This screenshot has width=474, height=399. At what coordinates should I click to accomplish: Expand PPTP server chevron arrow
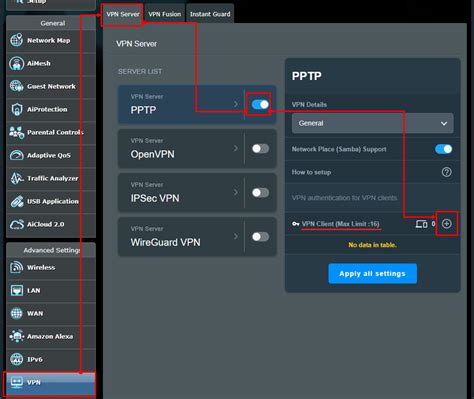tap(236, 104)
